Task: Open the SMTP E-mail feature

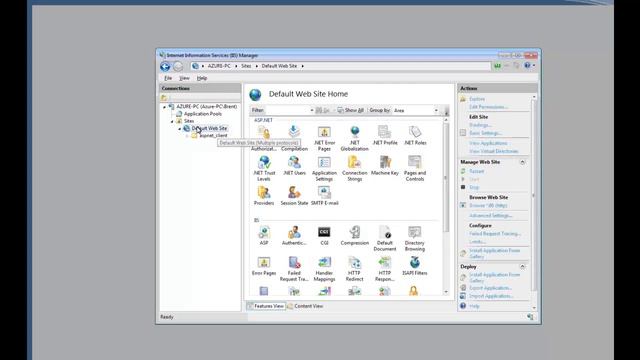Action: coord(324,196)
